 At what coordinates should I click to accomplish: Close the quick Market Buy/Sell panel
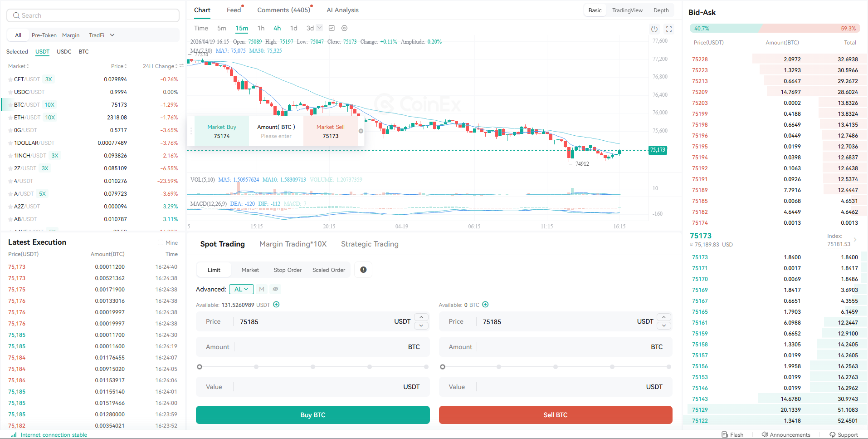pyautogui.click(x=361, y=131)
